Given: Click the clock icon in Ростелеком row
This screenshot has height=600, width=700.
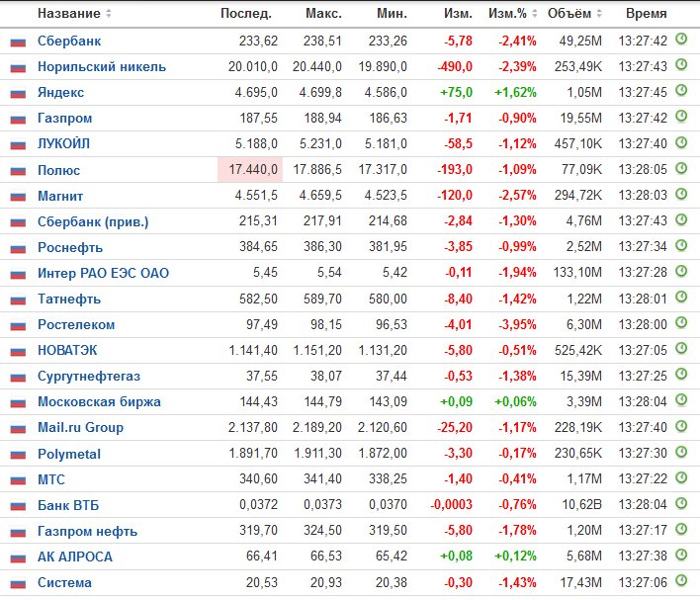Looking at the screenshot, I should click(681, 322).
